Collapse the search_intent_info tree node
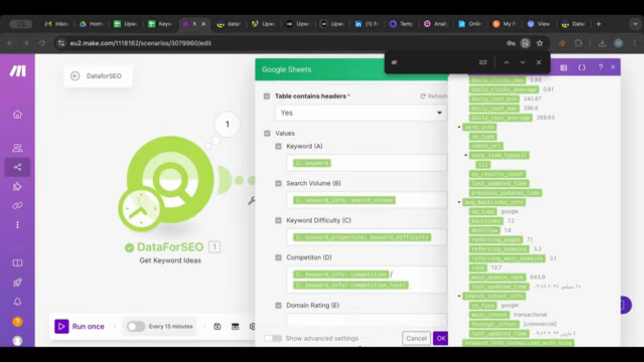 [x=459, y=296]
